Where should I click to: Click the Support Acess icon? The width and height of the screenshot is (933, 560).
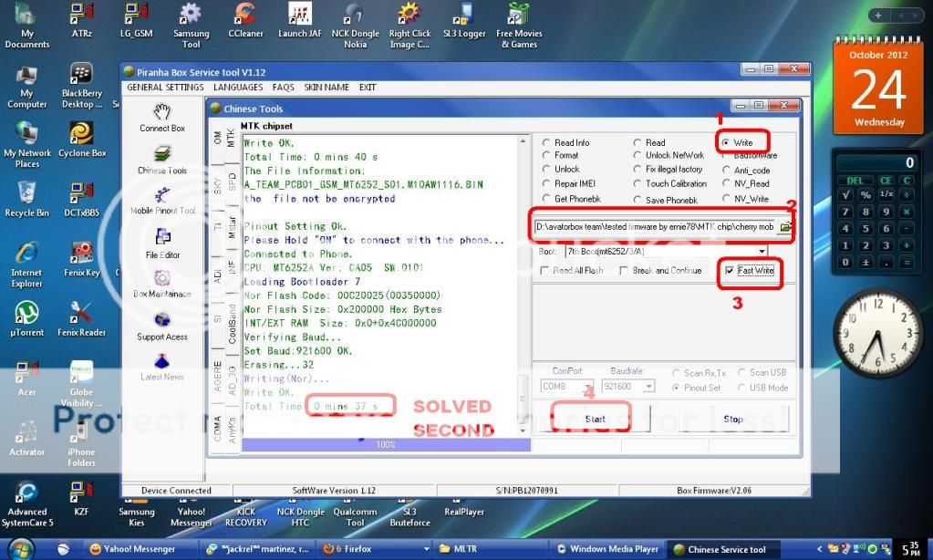click(162, 325)
